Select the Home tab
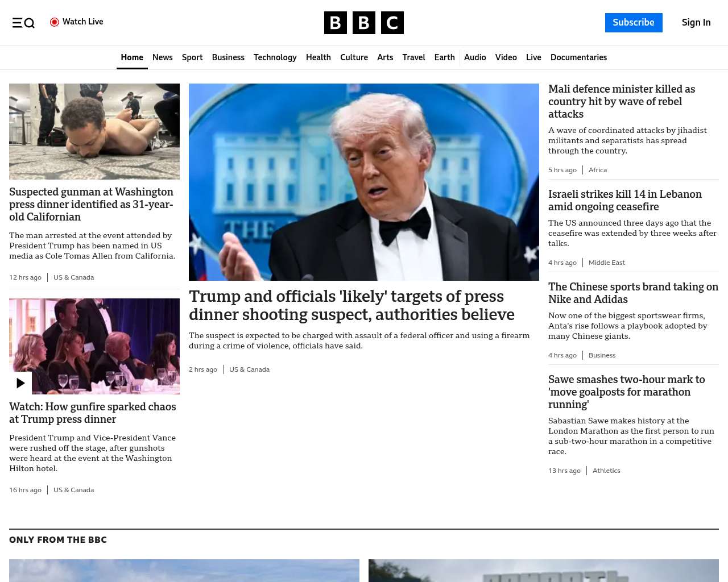The image size is (728, 582). [x=132, y=57]
